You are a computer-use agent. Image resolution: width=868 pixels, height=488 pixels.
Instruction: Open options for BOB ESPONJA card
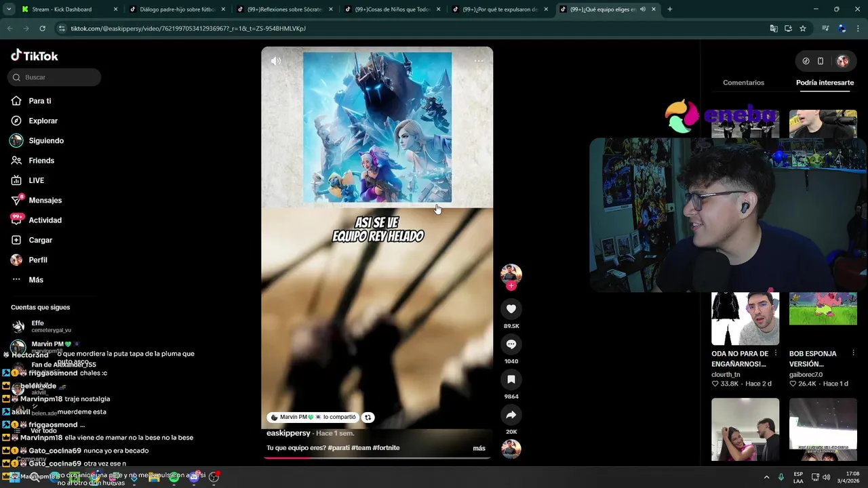(x=853, y=353)
